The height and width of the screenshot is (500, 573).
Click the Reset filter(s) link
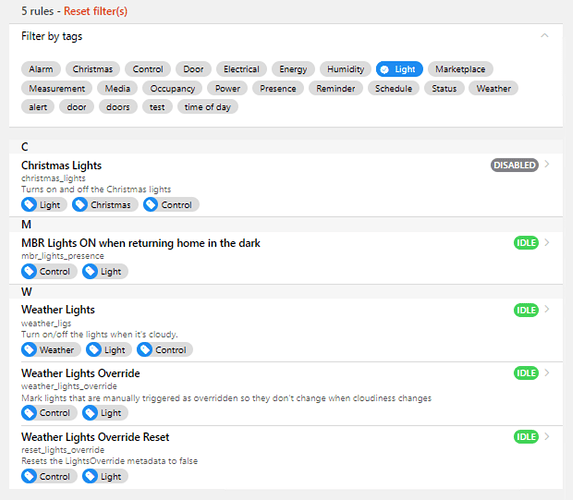point(96,11)
